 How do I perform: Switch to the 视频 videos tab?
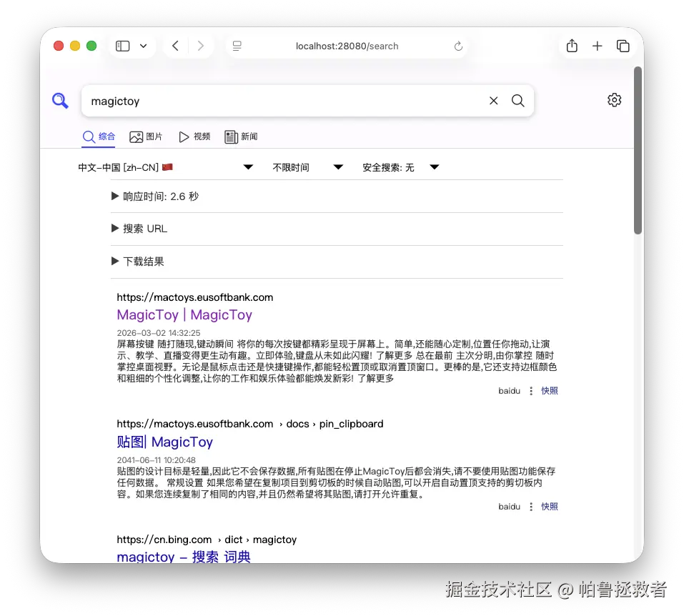tap(194, 136)
